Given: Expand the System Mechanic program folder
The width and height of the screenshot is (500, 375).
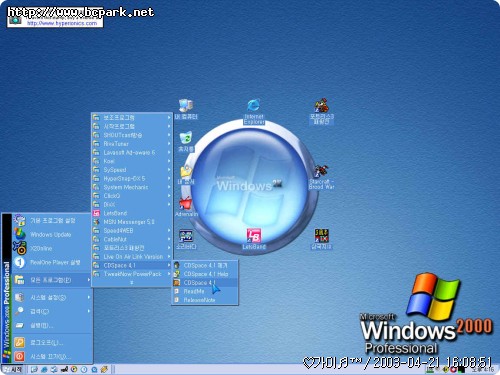Looking at the screenshot, I should tap(132, 187).
